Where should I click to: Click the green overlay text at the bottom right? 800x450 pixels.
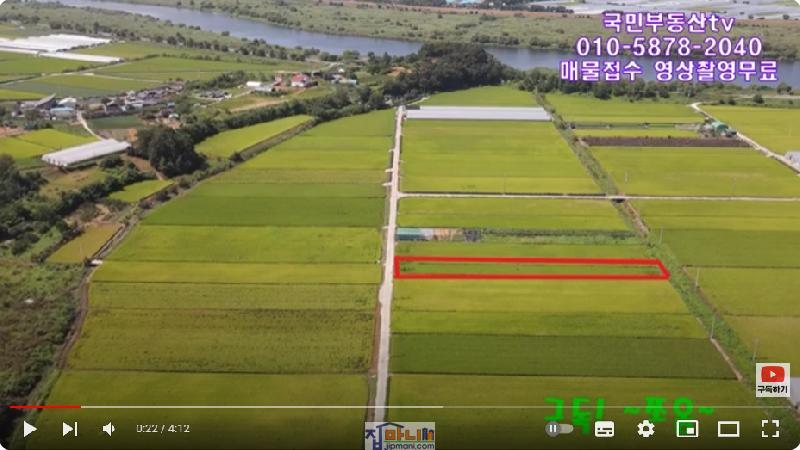tap(630, 409)
